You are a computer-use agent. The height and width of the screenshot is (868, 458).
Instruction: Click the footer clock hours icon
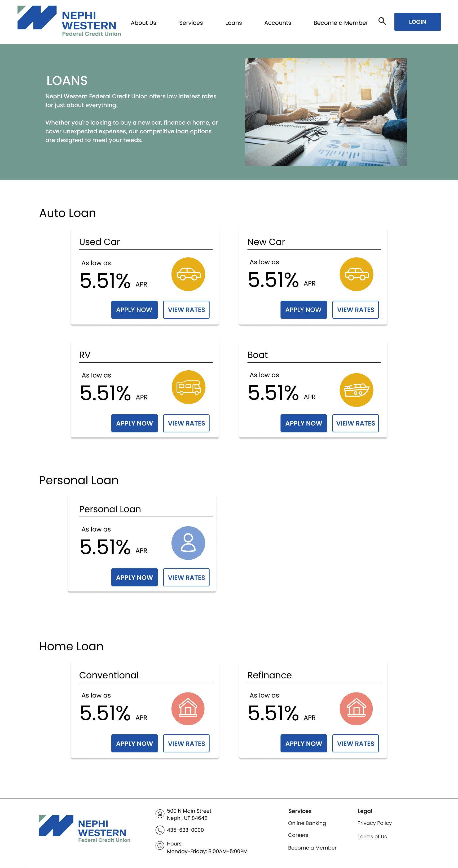click(160, 845)
